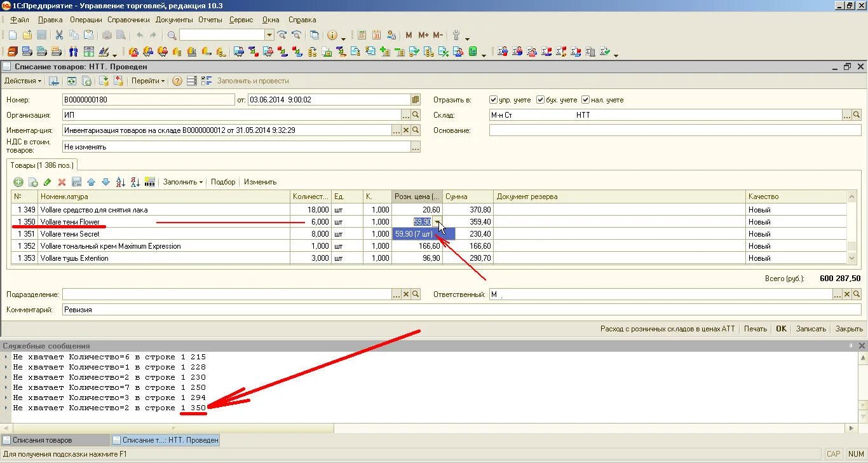The width and height of the screenshot is (868, 463).
Task: Select the 'Товары (1 386 поз.)' tab
Action: pyautogui.click(x=42, y=165)
